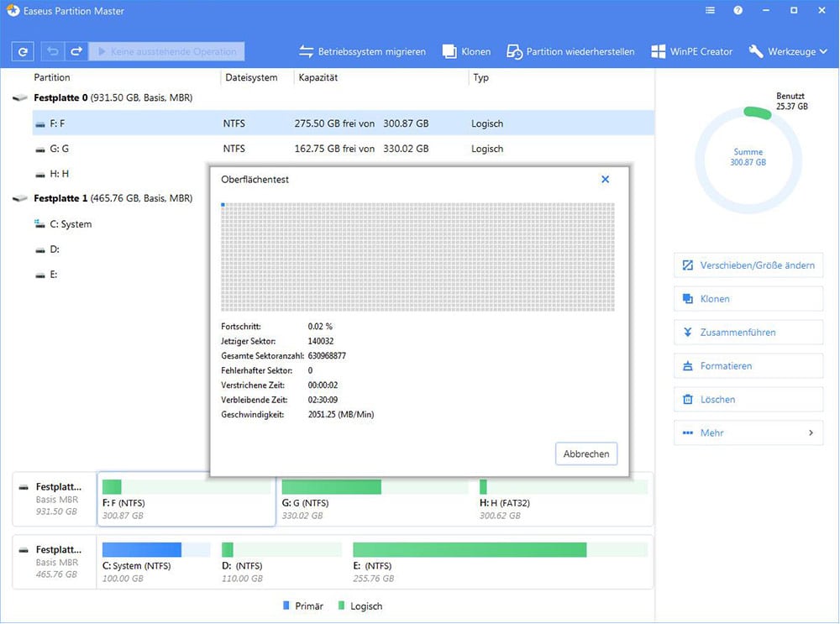Select the D: partition row

[120, 249]
